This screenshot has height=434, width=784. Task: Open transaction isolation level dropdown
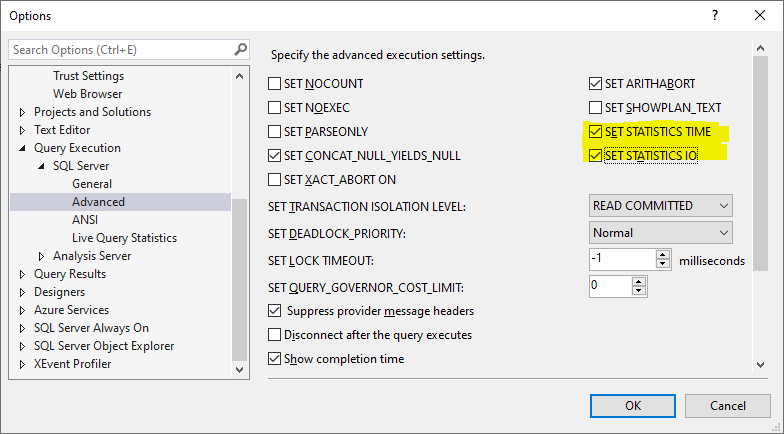661,206
